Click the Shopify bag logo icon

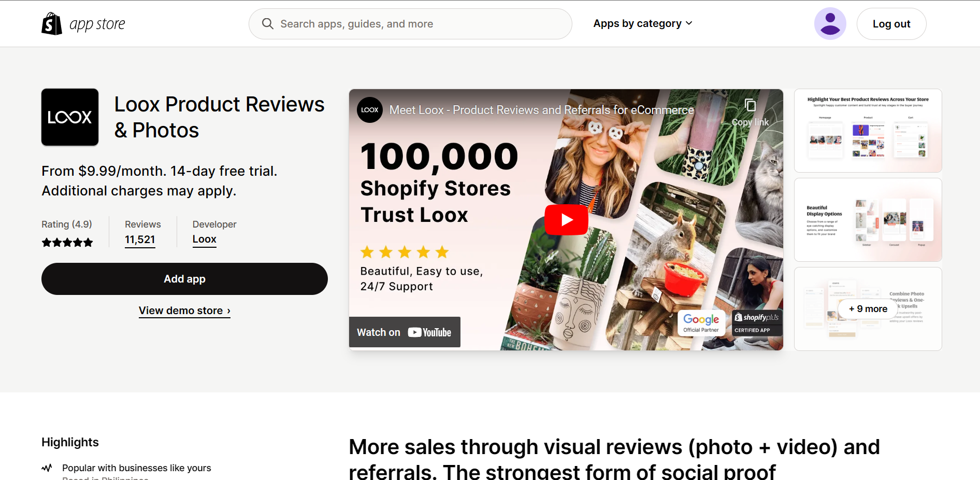click(x=52, y=24)
